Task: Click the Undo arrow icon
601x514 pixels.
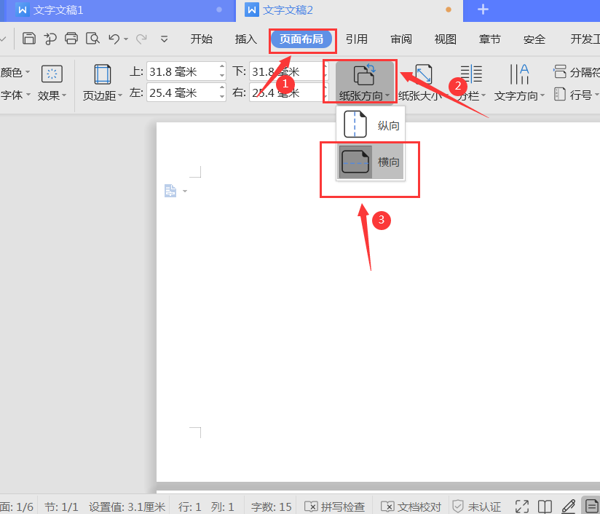Action: 114,39
